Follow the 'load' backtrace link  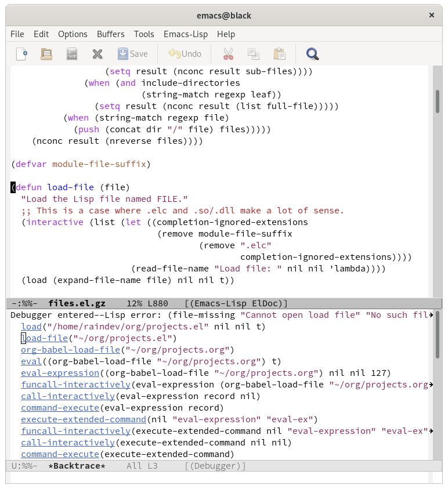[x=31, y=327]
